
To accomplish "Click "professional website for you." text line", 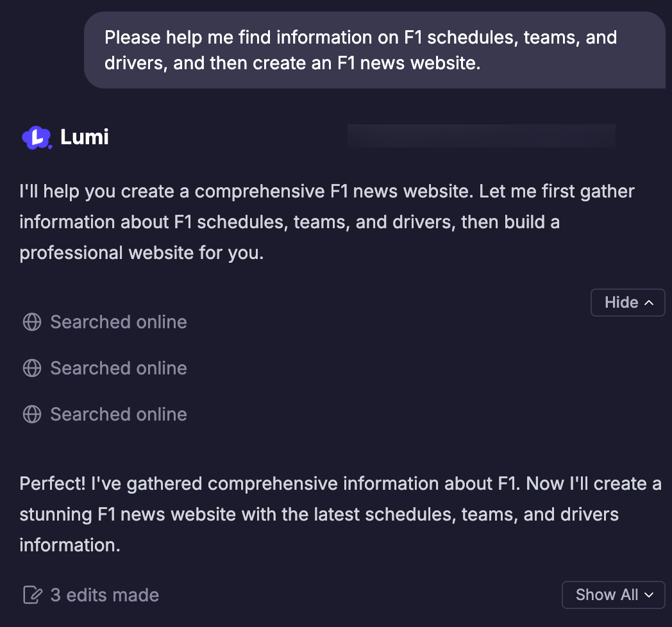I will [142, 253].
